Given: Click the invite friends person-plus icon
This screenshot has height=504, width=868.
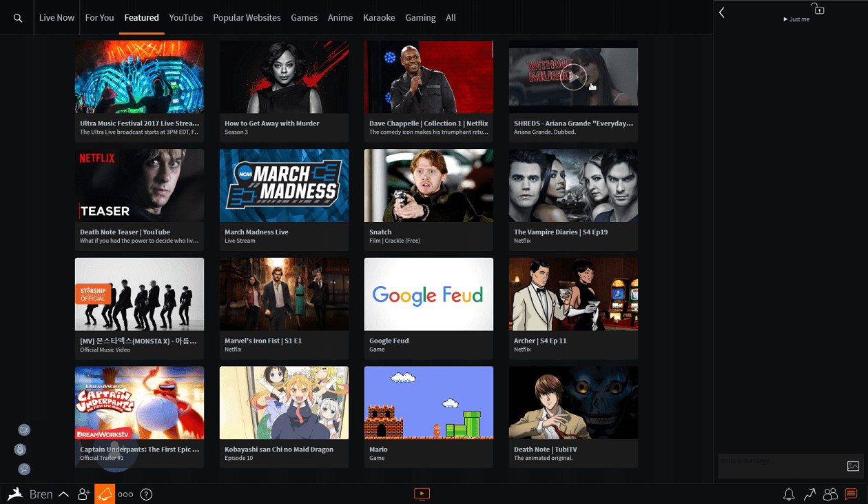Looking at the screenshot, I should [84, 494].
